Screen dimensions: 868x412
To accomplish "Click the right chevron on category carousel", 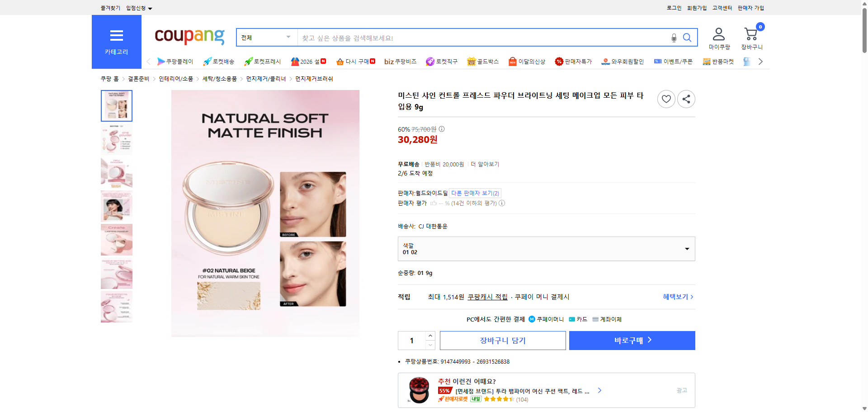I will 761,61.
